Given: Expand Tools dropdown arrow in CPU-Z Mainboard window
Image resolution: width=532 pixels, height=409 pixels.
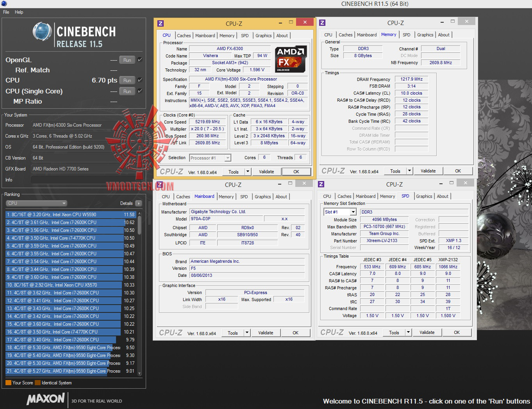Looking at the screenshot, I should pos(247,333).
